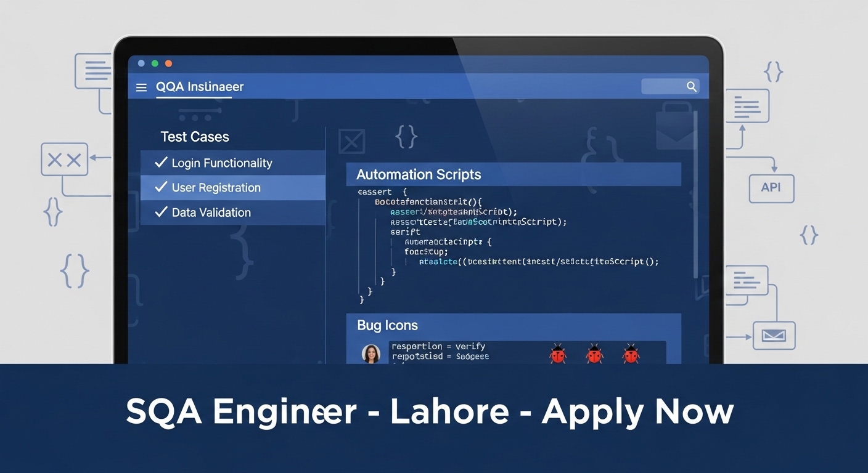868x473 pixels.
Task: Click the envelope icon near the bottom right
Action: (774, 336)
